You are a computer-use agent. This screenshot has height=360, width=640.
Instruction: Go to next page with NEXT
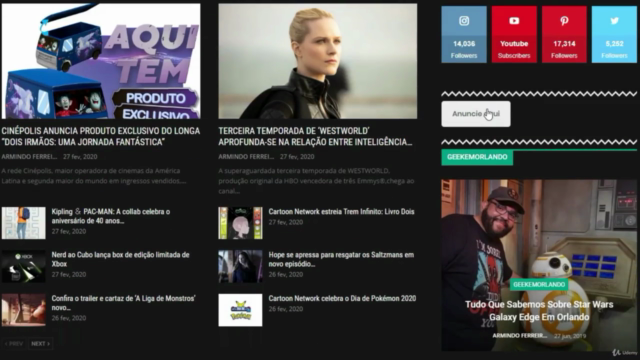pos(40,344)
